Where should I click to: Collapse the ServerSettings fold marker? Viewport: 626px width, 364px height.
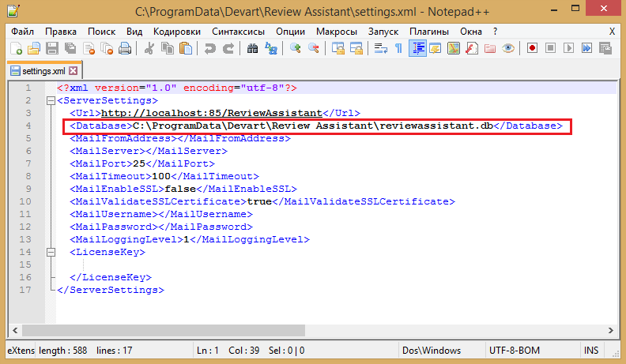[51, 100]
